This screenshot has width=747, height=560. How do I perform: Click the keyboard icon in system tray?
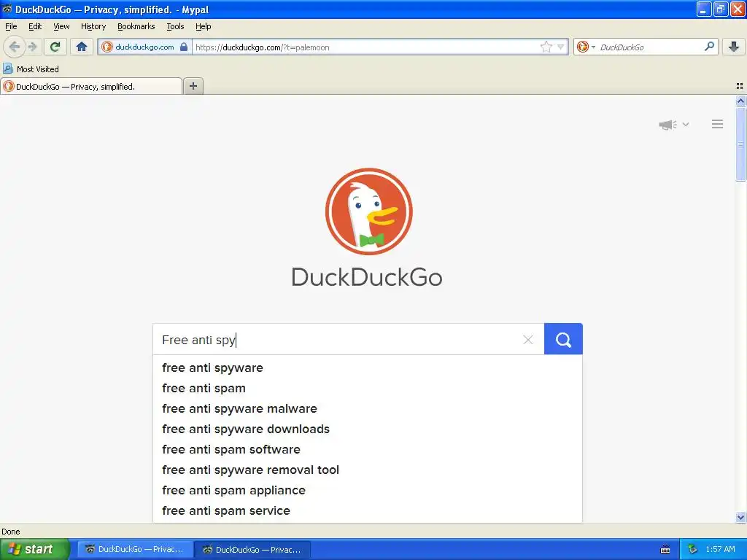pyautogui.click(x=665, y=550)
